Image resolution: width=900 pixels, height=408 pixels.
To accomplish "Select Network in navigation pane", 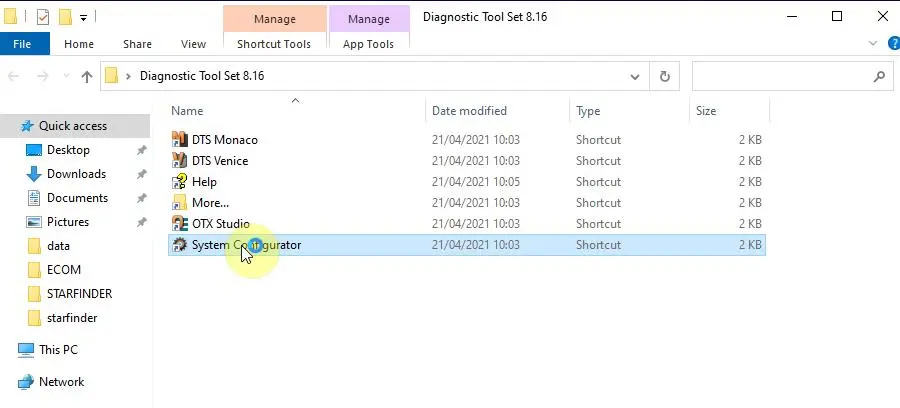I will (61, 382).
